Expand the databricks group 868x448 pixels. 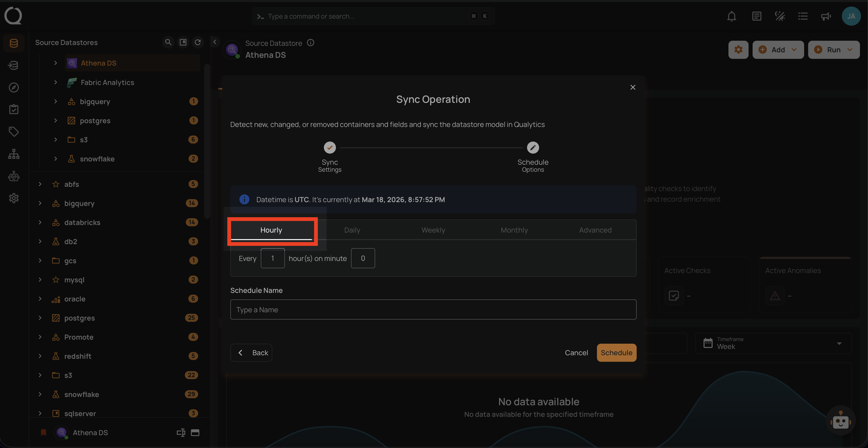(40, 222)
